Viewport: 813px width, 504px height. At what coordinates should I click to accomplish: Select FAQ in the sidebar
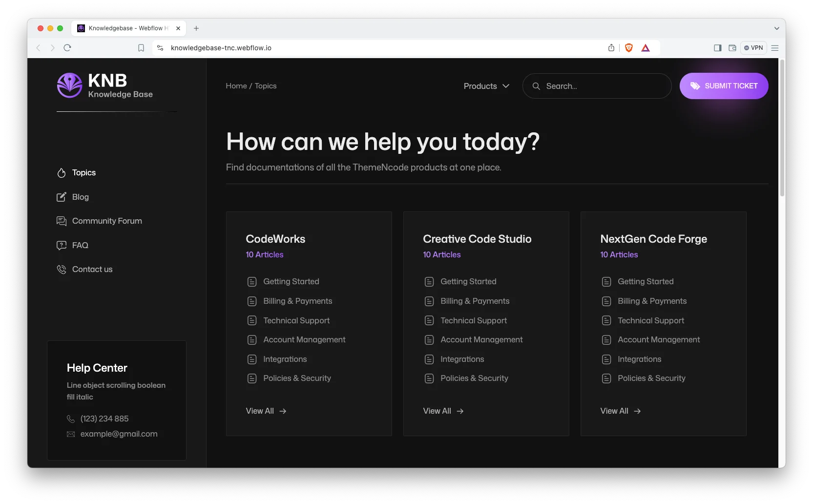80,245
